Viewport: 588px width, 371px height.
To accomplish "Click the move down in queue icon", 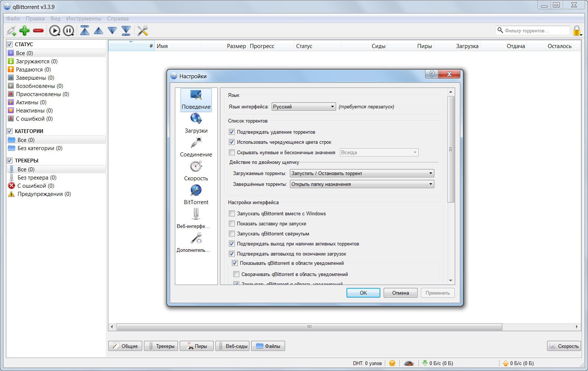I will click(112, 31).
